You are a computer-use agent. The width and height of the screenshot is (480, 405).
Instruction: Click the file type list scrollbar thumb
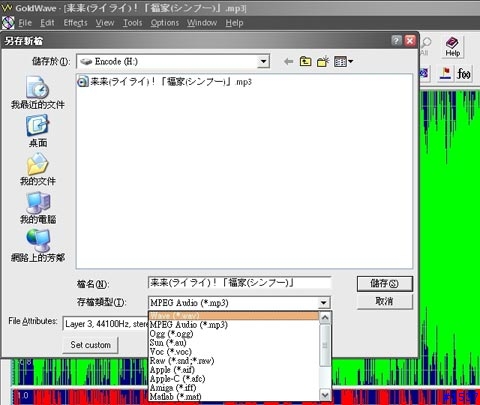325,345
